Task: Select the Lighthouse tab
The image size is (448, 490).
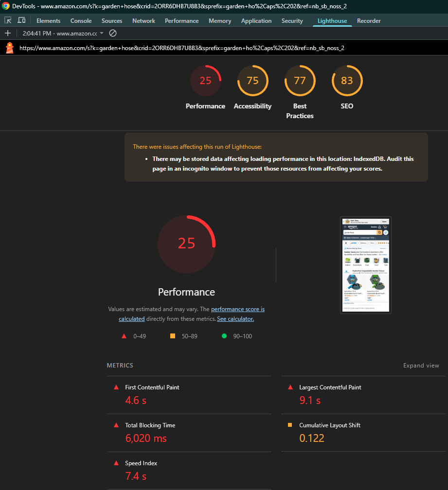Action: pyautogui.click(x=332, y=20)
